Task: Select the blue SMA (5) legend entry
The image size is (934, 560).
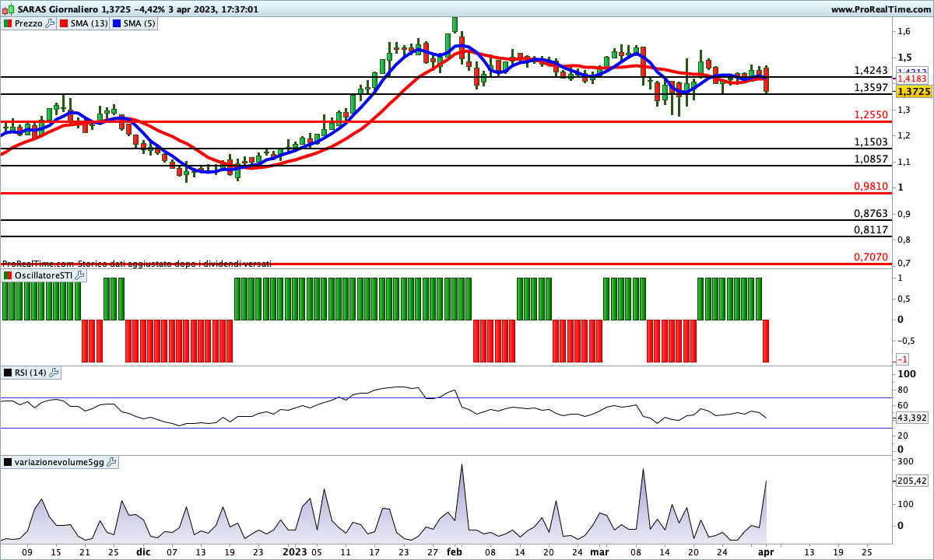Action: click(135, 23)
